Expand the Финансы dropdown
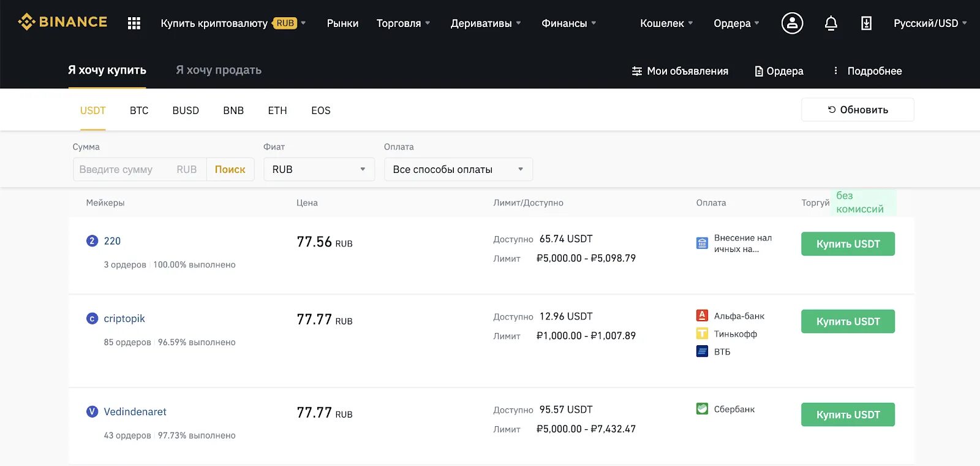 coord(568,23)
